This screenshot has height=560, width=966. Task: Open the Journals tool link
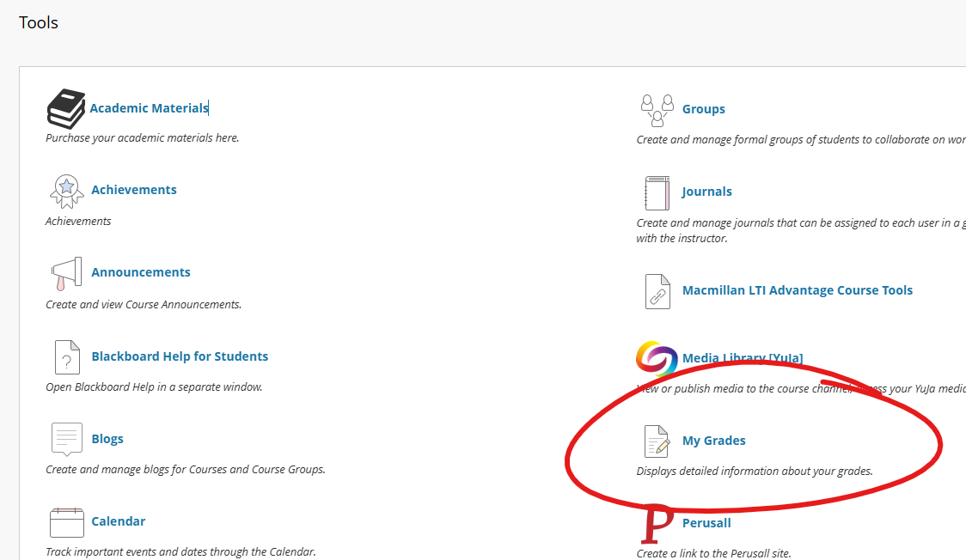pyautogui.click(x=706, y=192)
